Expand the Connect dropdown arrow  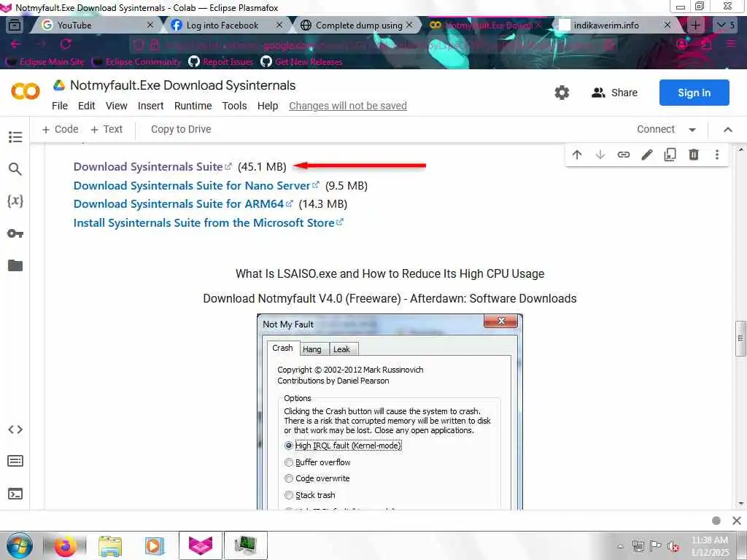(692, 130)
